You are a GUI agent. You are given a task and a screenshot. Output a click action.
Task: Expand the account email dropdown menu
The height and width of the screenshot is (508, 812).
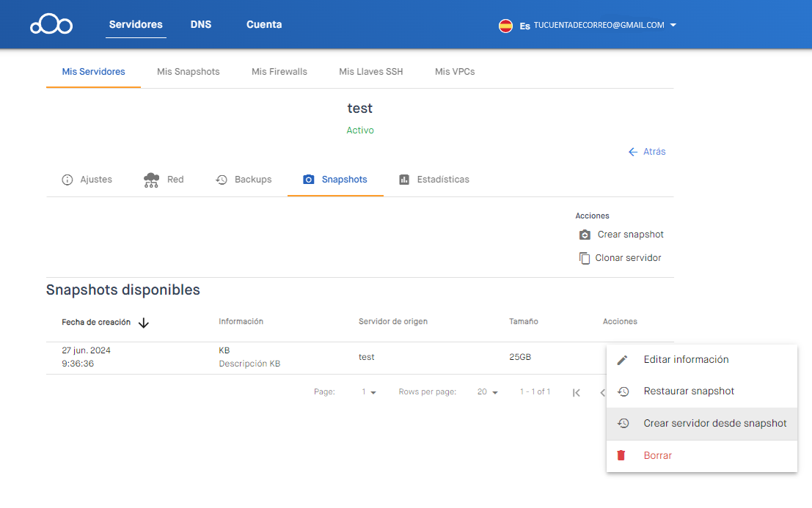673,24
